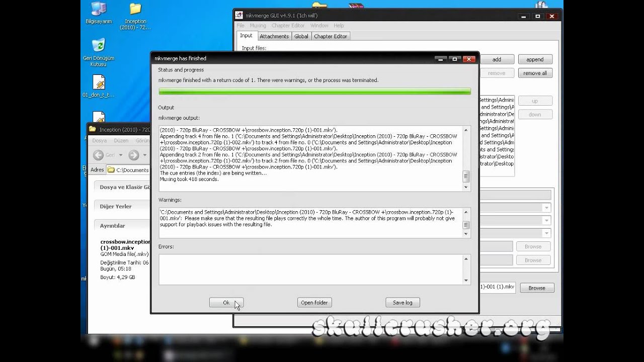Click the 'mkvmerge finished with a return code' status text
The width and height of the screenshot is (644, 362).
(x=268, y=80)
